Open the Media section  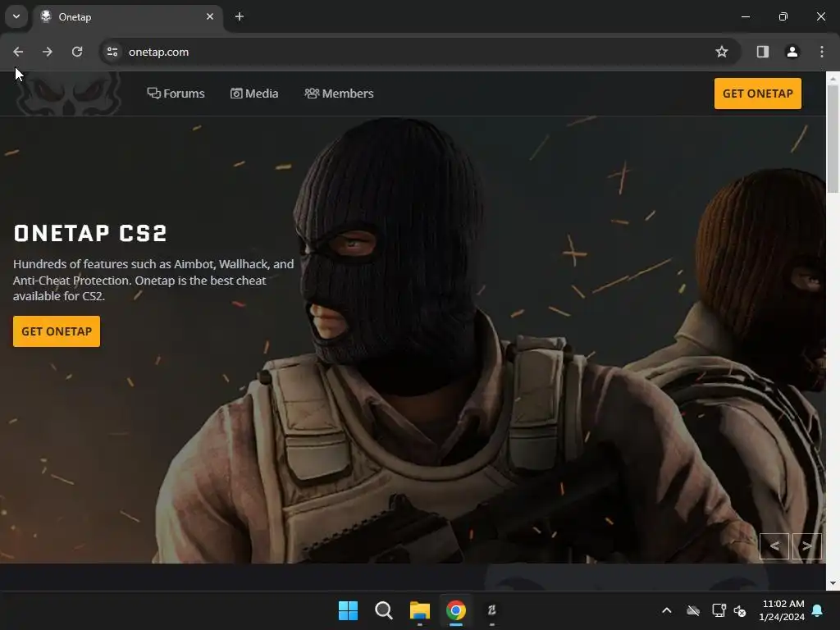coord(254,94)
